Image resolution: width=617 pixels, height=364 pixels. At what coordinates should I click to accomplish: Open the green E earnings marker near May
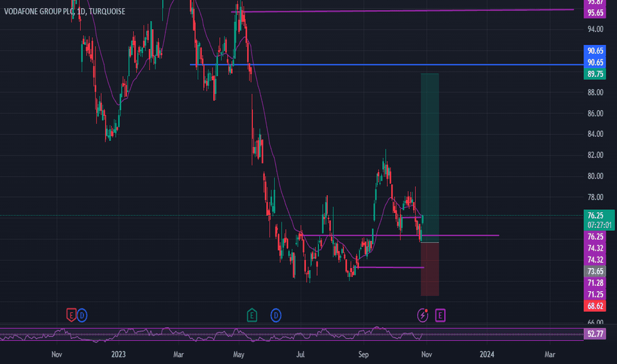coord(252,315)
